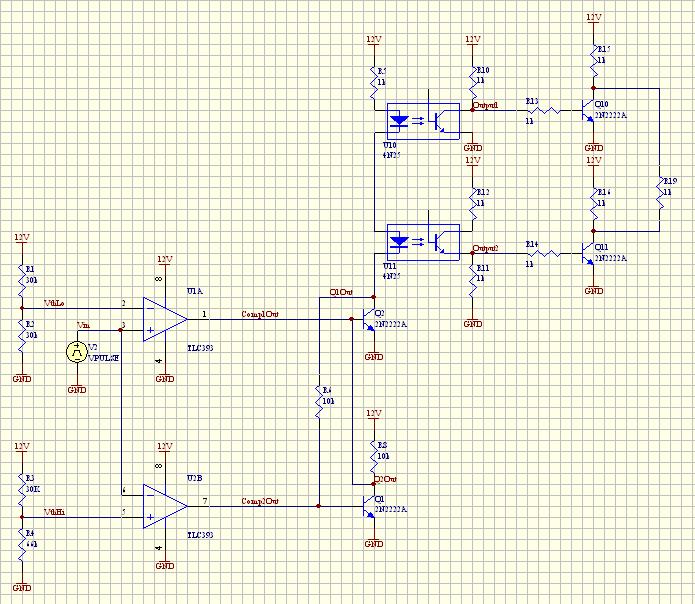The width and height of the screenshot is (695, 604).
Task: Click the VthLo net label
Action: tap(54, 303)
